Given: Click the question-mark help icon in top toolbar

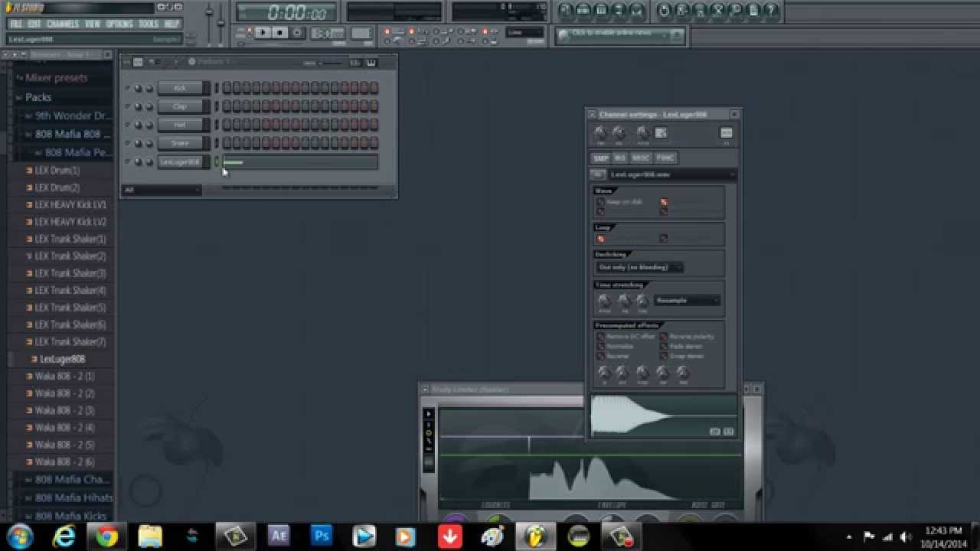Looking at the screenshot, I should (x=772, y=11).
